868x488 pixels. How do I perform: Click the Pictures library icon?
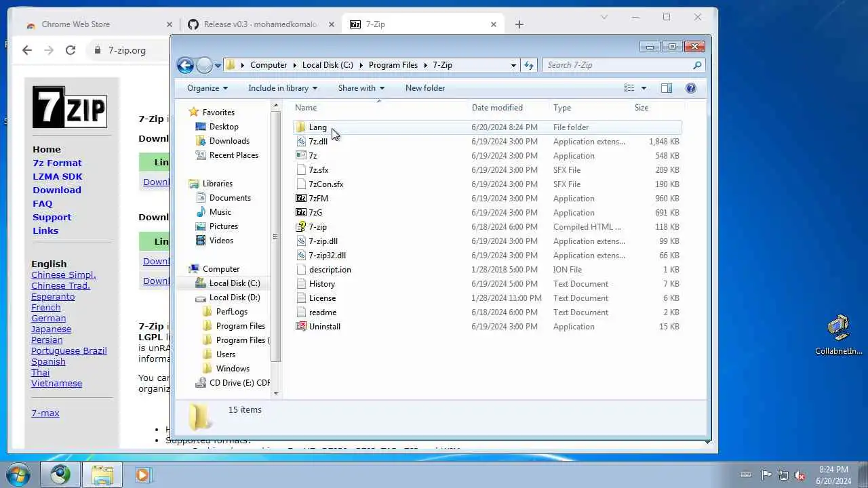tap(201, 226)
